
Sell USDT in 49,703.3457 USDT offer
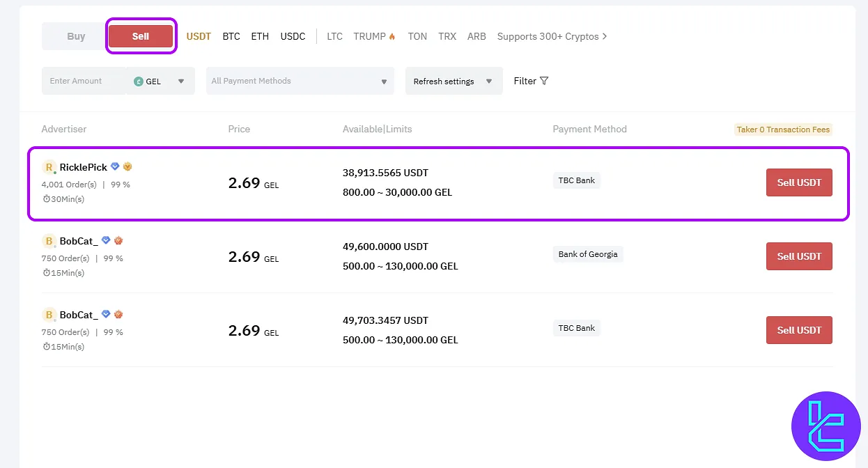pyautogui.click(x=799, y=330)
